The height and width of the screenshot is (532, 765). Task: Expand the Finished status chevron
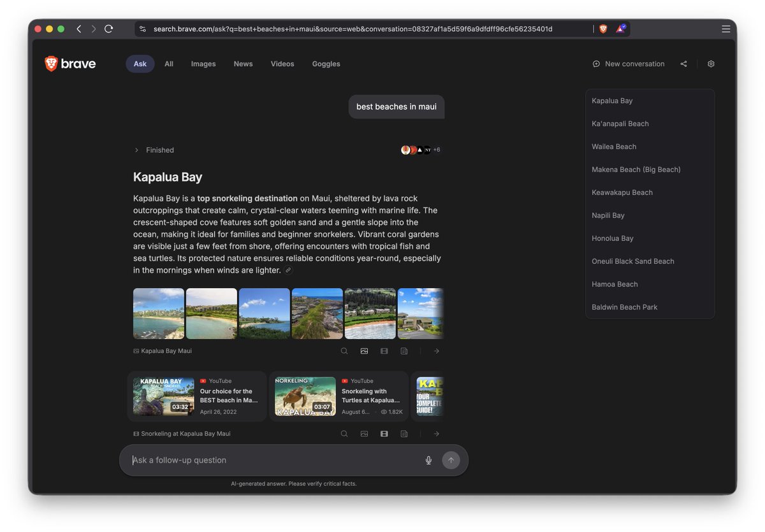(136, 150)
